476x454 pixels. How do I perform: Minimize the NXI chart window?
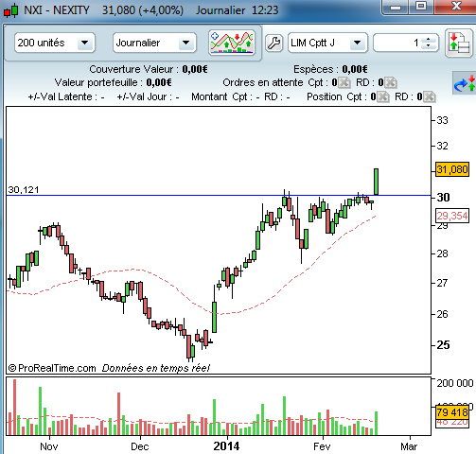click(x=397, y=7)
